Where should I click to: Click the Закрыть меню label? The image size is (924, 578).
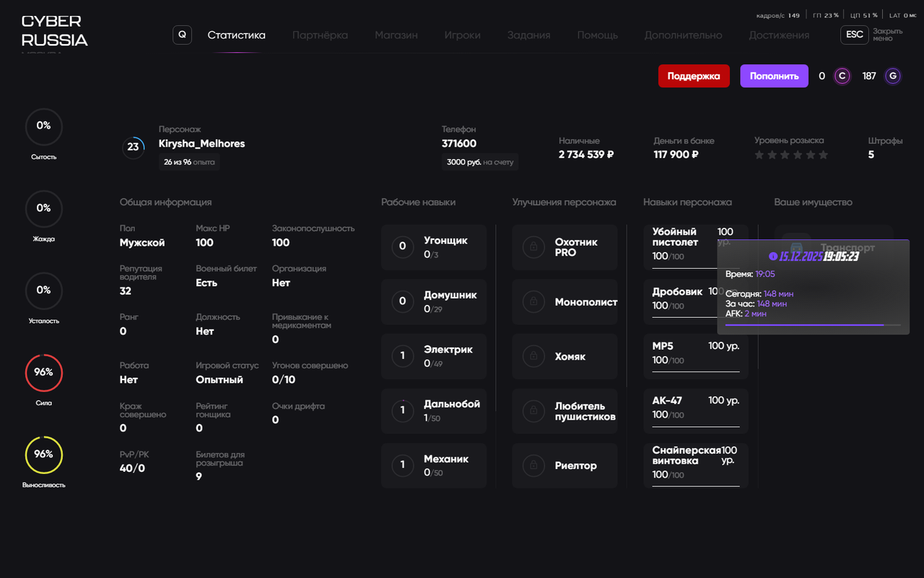coord(888,35)
